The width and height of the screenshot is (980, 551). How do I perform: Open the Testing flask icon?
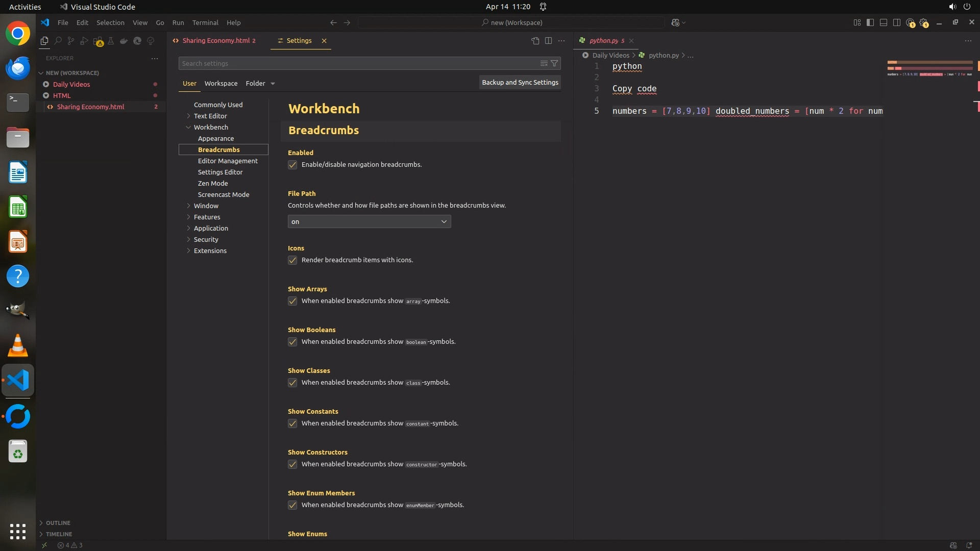111,41
